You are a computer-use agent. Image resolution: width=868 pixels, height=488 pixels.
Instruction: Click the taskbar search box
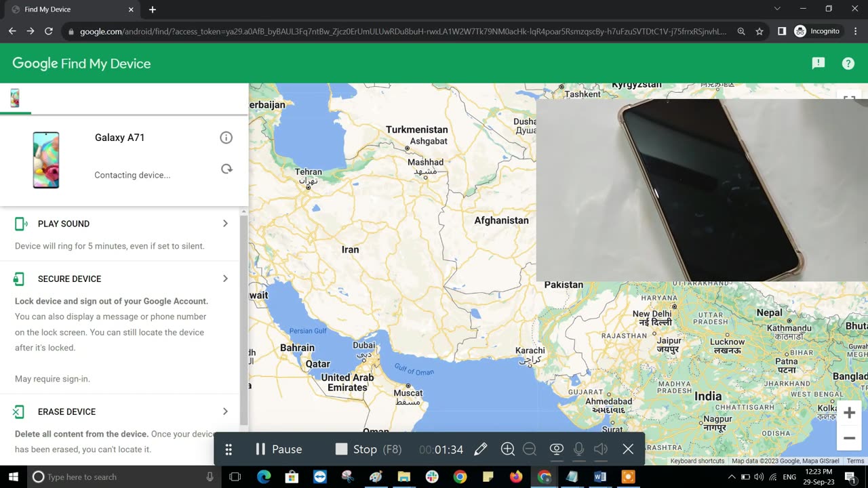click(124, 476)
